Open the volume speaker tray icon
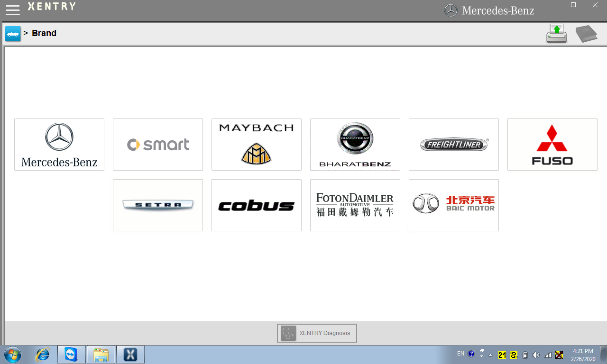The width and height of the screenshot is (607, 364). point(536,355)
